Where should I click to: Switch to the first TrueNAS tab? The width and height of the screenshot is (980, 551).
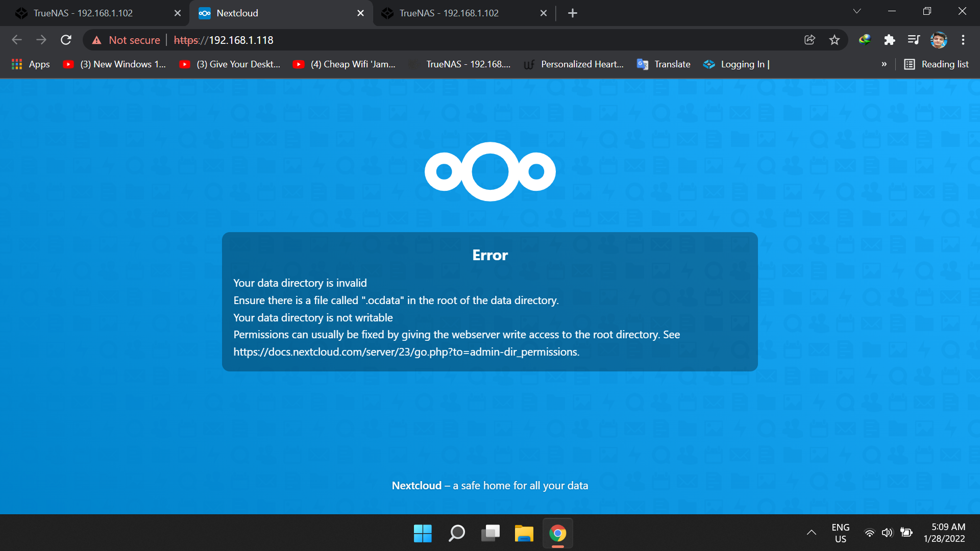pos(83,13)
